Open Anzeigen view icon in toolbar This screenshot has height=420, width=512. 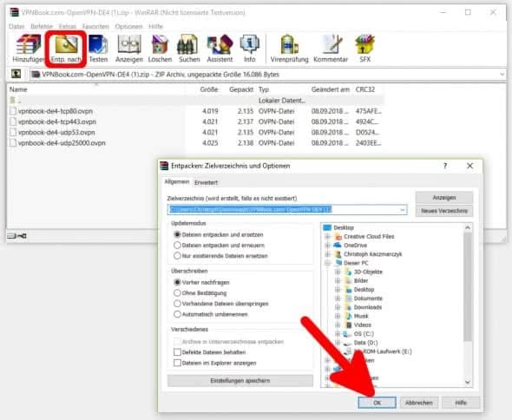click(129, 44)
